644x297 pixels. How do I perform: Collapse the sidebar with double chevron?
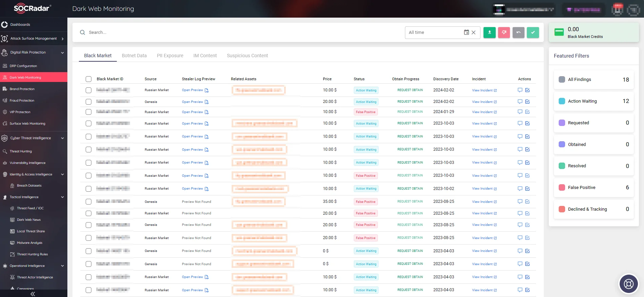33,294
